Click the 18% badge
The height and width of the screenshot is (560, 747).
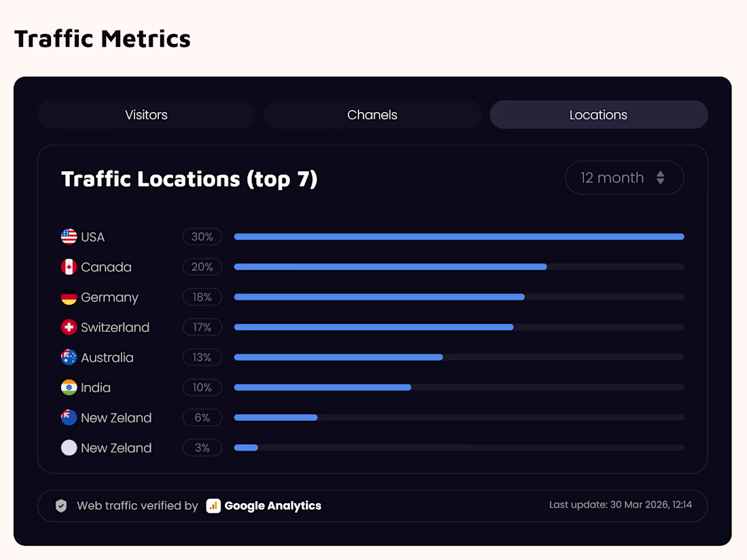tap(202, 297)
